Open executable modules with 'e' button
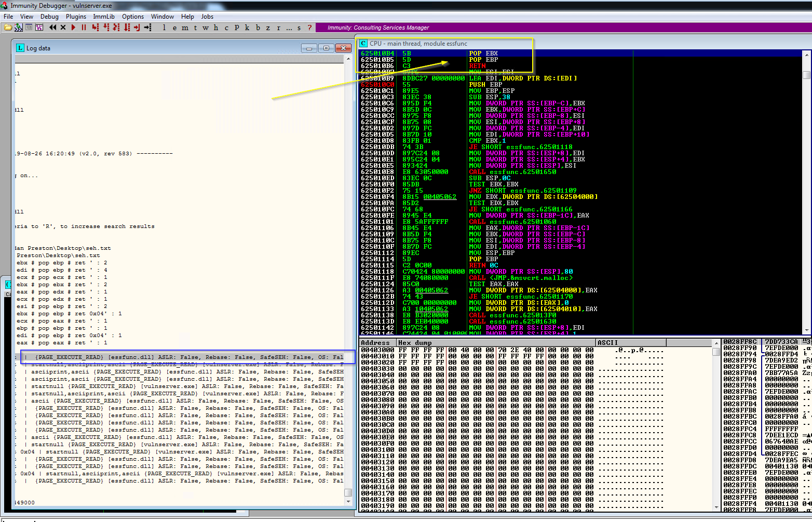Viewport: 812px width, 522px height. [x=174, y=28]
